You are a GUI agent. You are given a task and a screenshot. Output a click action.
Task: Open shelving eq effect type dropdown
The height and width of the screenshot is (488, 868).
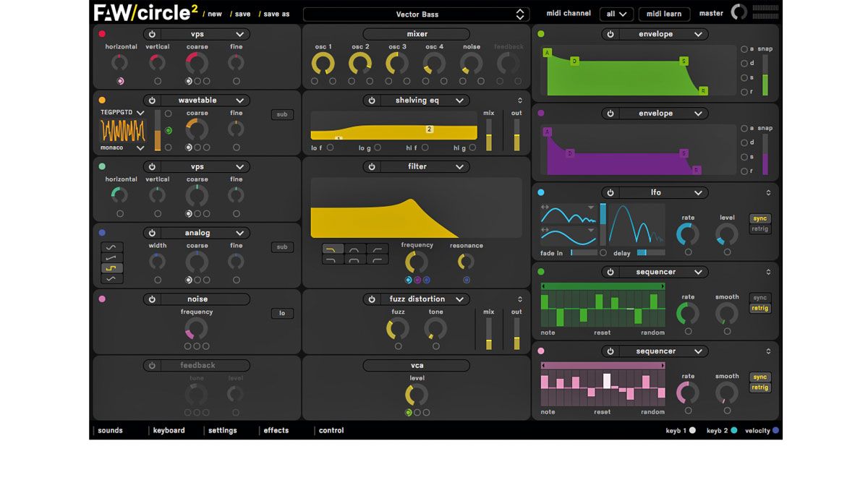425,100
